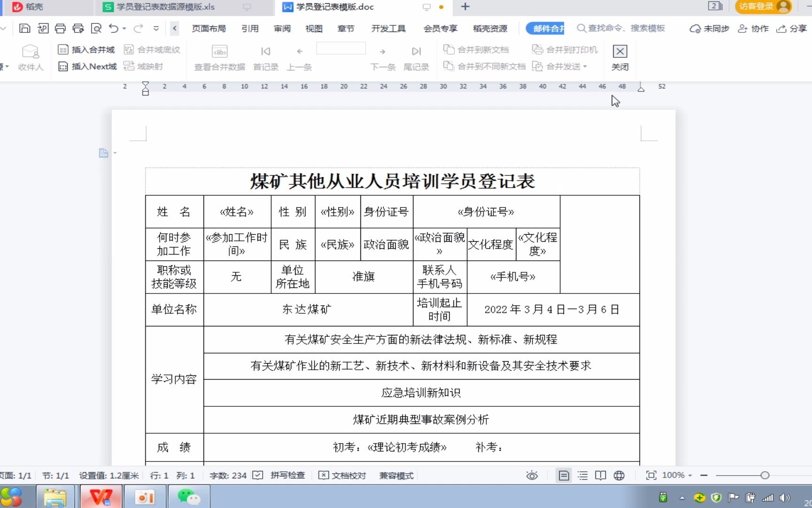Screen dimensions: 812x508
Task: Click the window count indicator icon
Action: 715,6
